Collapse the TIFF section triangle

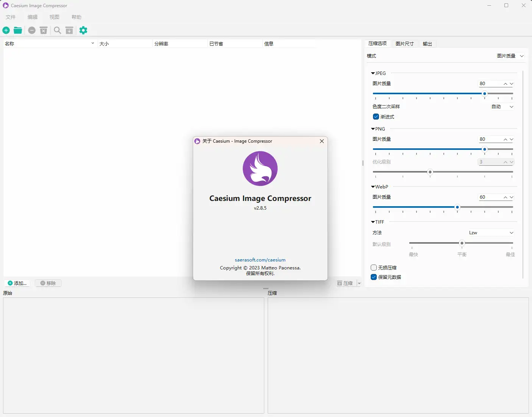tap(373, 222)
